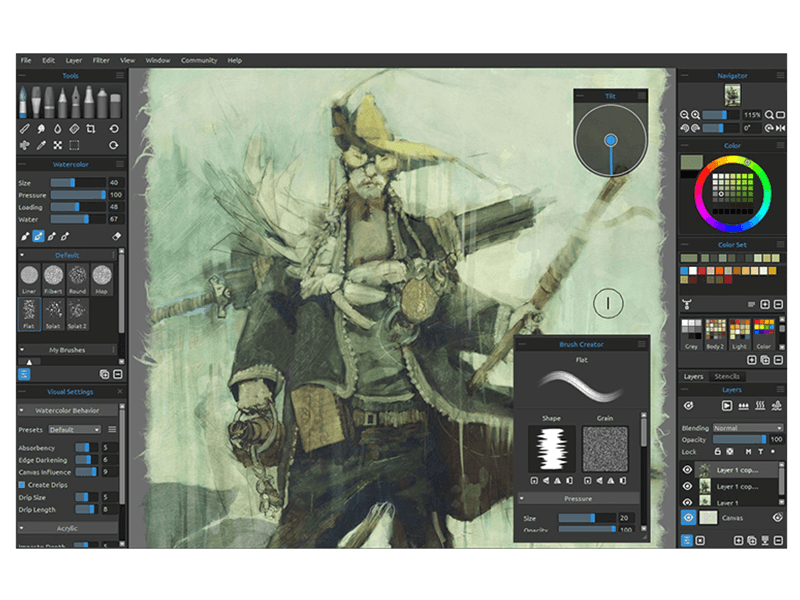This screenshot has width=800, height=600.
Task: Click the Grain texture thumbnail
Action: 605,449
